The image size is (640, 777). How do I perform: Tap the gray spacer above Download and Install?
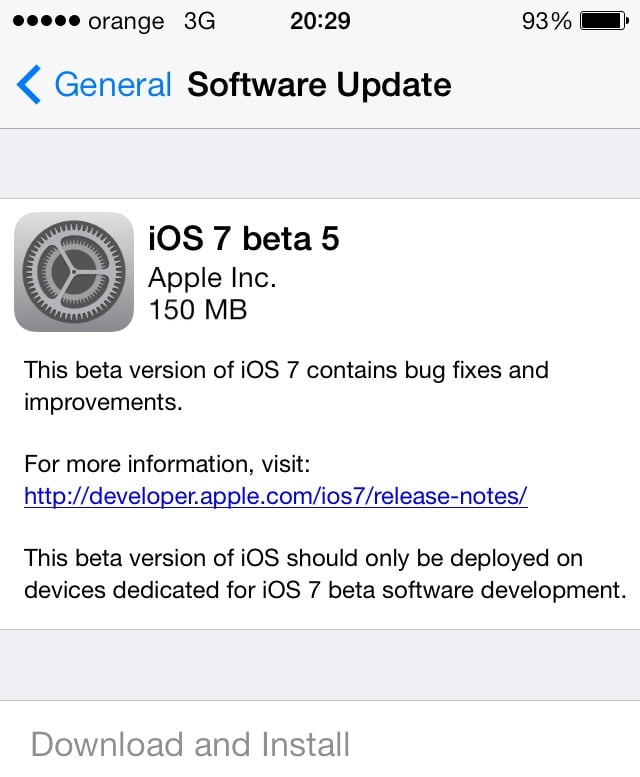pyautogui.click(x=320, y=665)
